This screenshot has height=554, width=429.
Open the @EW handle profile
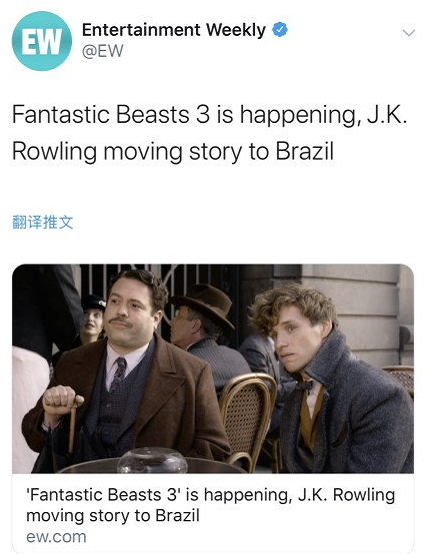click(x=102, y=51)
